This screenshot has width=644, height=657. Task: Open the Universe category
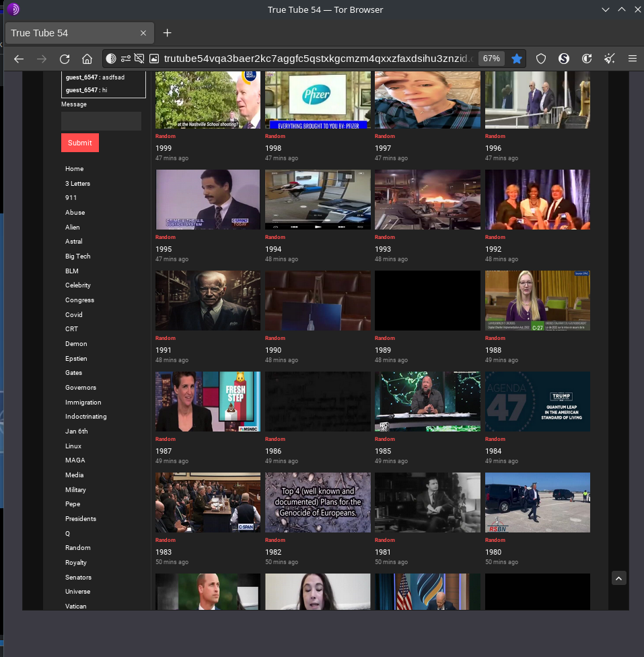(x=77, y=592)
